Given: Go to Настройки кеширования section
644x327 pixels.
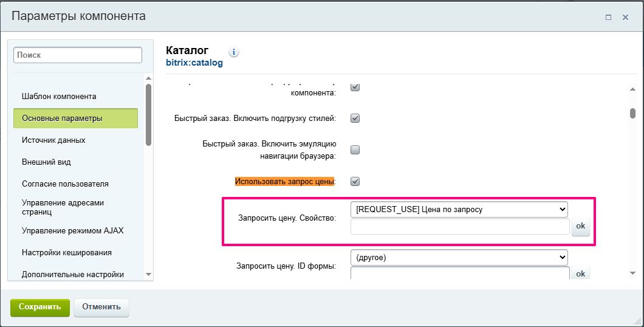Looking at the screenshot, I should (67, 252).
